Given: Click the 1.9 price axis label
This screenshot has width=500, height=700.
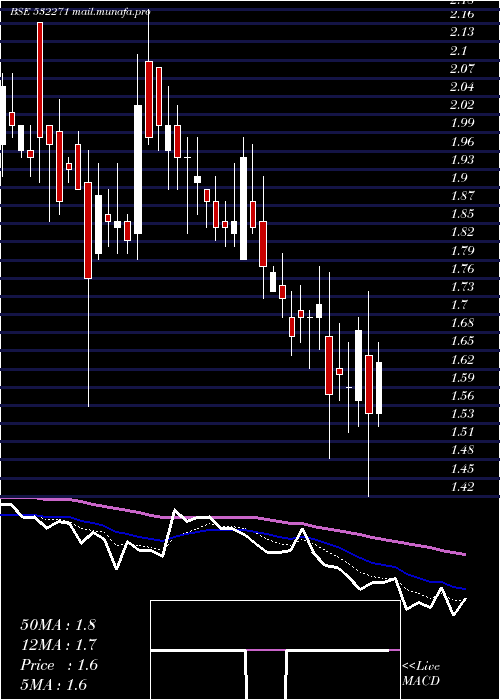Looking at the screenshot, I should (x=459, y=178).
